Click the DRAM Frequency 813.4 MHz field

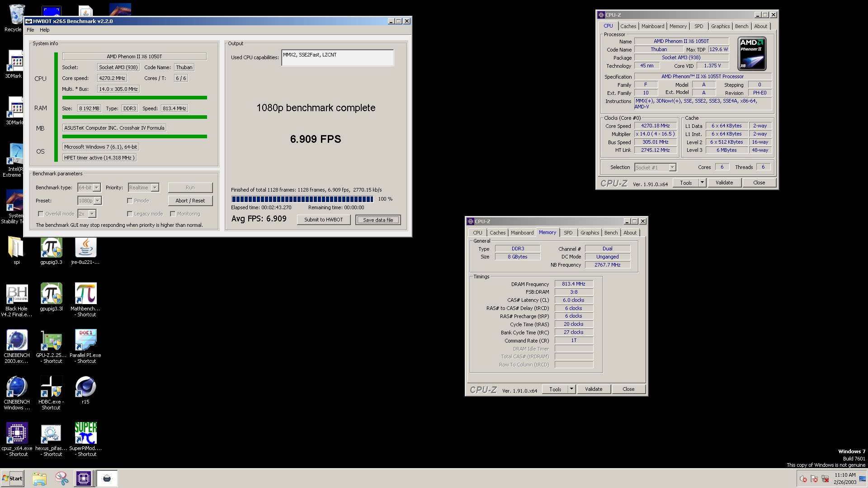(x=573, y=284)
